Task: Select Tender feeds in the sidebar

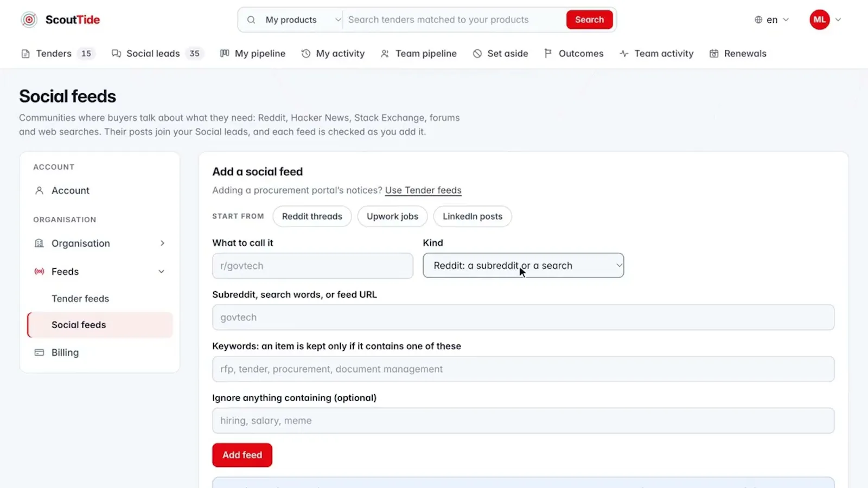Action: [x=80, y=299]
